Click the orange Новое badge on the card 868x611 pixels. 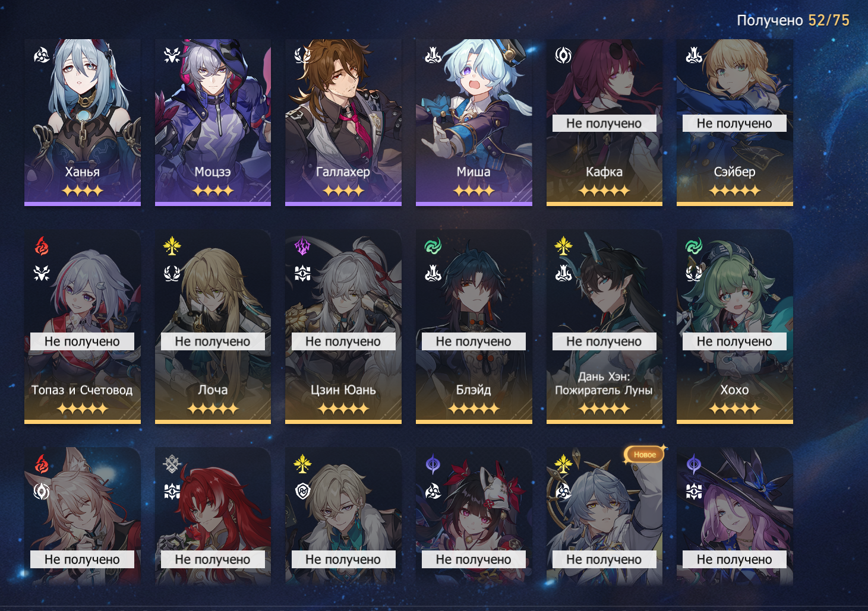point(645,455)
